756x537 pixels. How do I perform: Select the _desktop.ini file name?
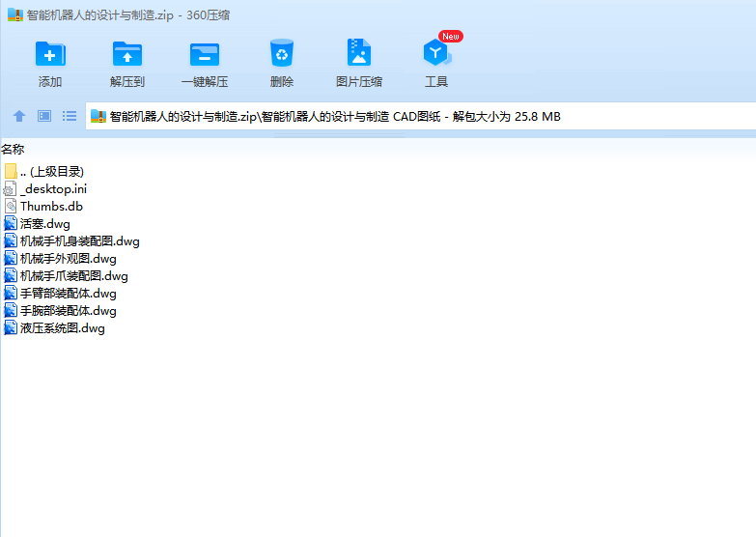point(53,188)
